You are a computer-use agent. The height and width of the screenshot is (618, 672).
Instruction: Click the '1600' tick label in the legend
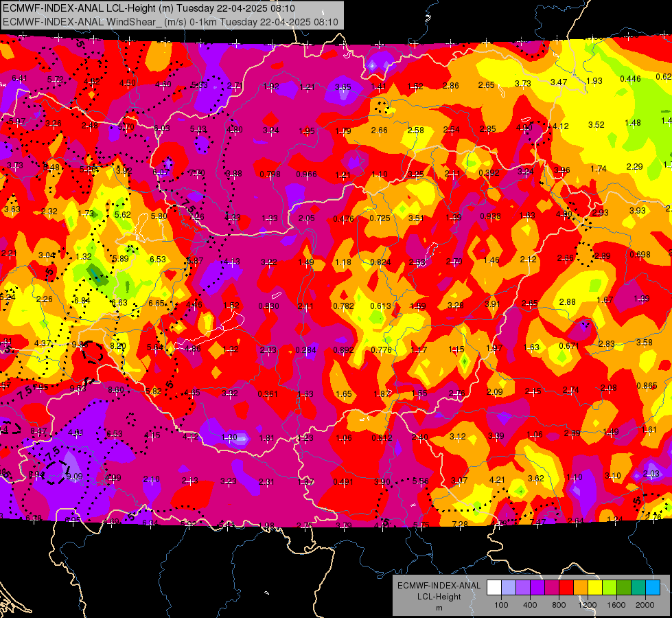tap(616, 605)
